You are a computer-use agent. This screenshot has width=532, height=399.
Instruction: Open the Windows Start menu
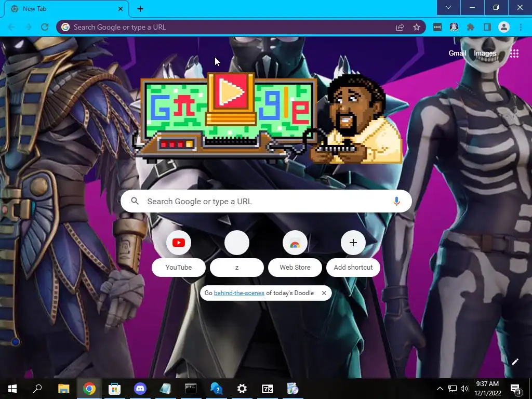coord(12,389)
